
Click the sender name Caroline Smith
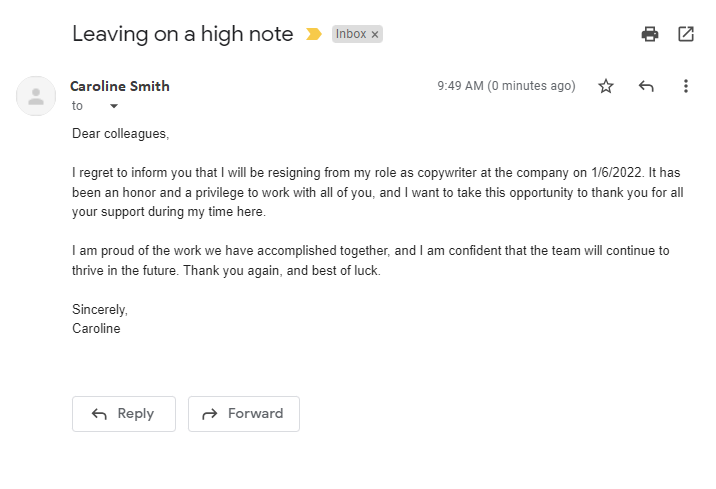tap(120, 86)
